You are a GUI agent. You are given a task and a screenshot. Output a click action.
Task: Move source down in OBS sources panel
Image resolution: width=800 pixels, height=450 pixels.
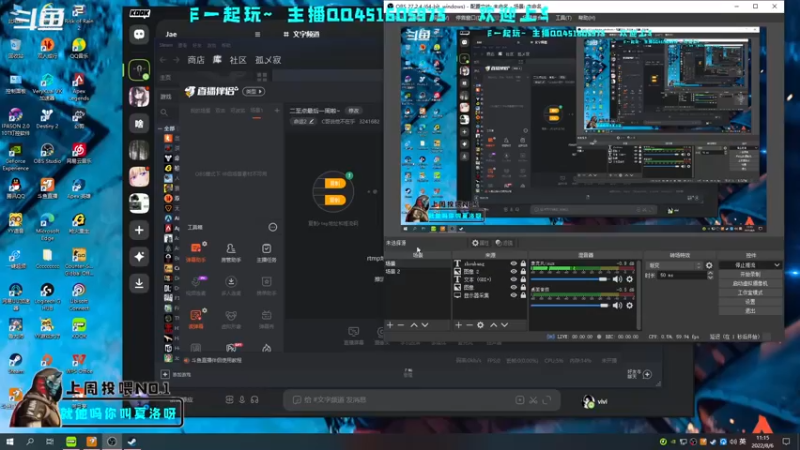point(505,325)
